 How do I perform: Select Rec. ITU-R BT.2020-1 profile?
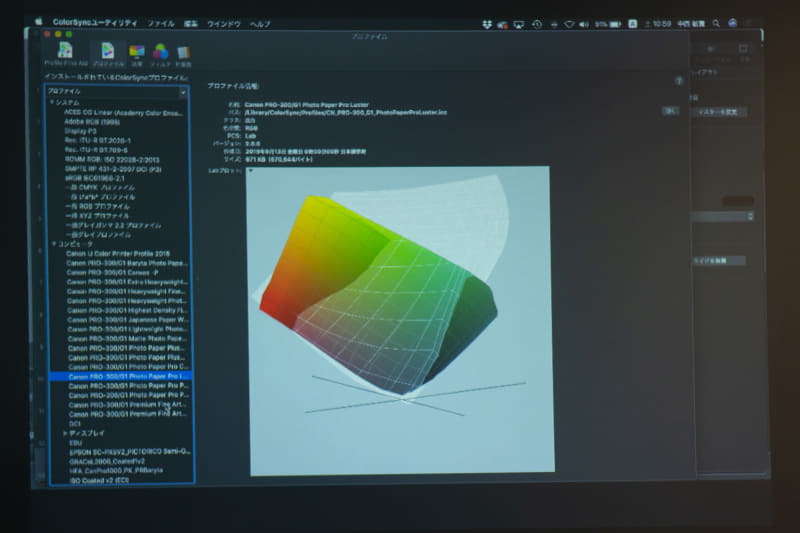coord(98,140)
